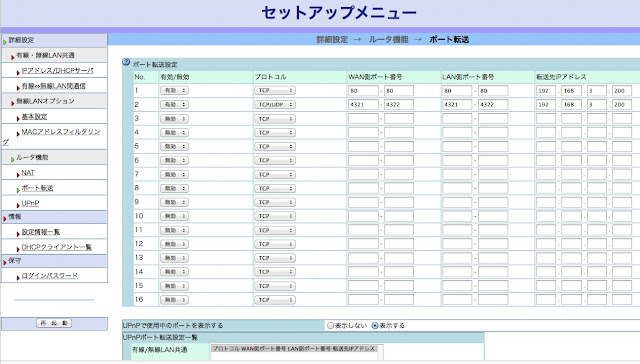Click the ルータ機能 breadcrumb text
Image resolution: width=640 pixels, height=364 pixels.
click(389, 40)
